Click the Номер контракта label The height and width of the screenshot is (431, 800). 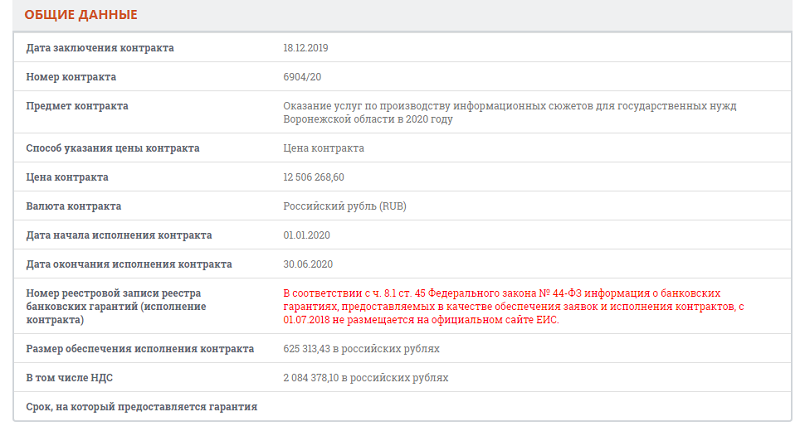71,77
